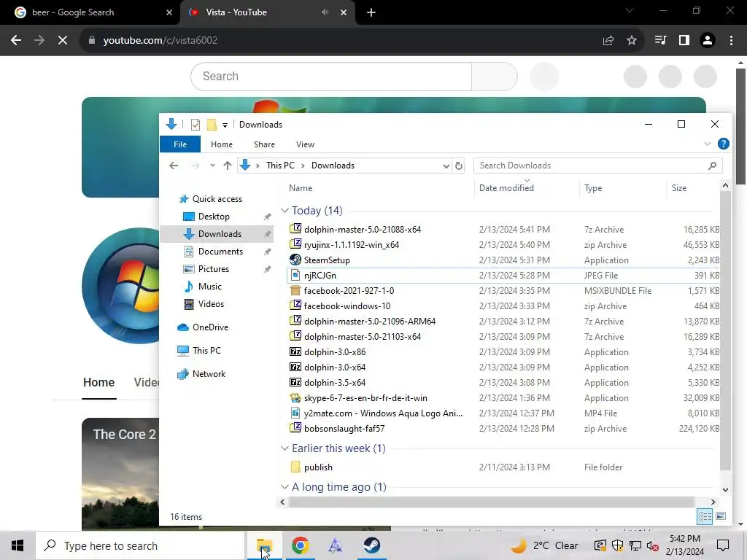Click This PC in address breadcrumb

click(280, 166)
